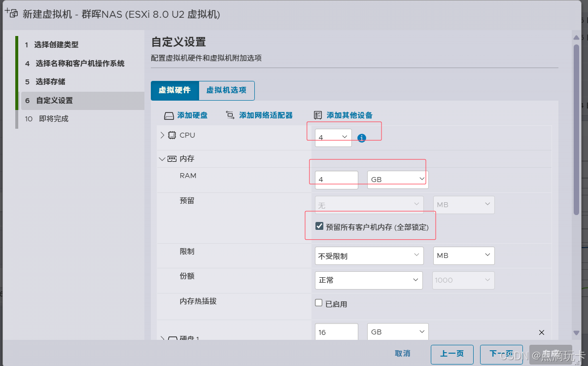Open the disabled reservation unit MB dropdown
Screen dimensions: 588x366
coord(464,205)
